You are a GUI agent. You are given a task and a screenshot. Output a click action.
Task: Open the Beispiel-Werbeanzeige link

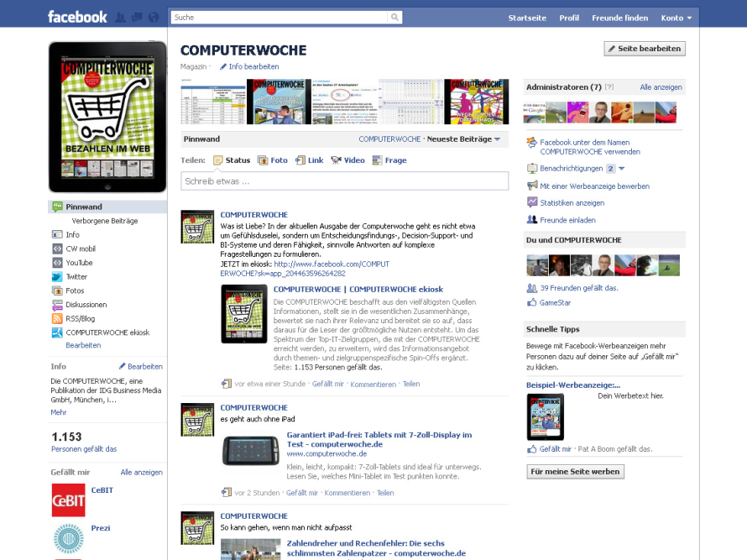point(573,385)
